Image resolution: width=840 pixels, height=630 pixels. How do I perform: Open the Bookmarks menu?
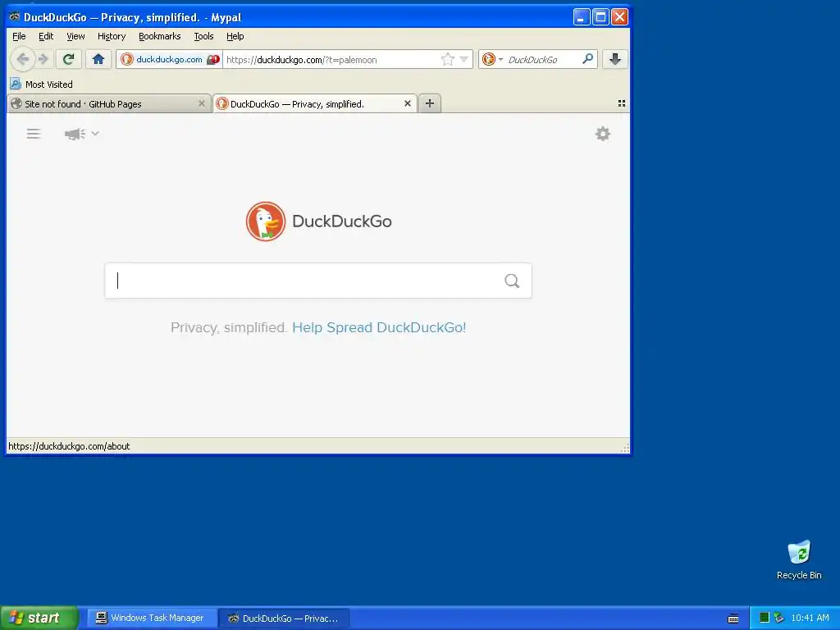click(x=160, y=36)
